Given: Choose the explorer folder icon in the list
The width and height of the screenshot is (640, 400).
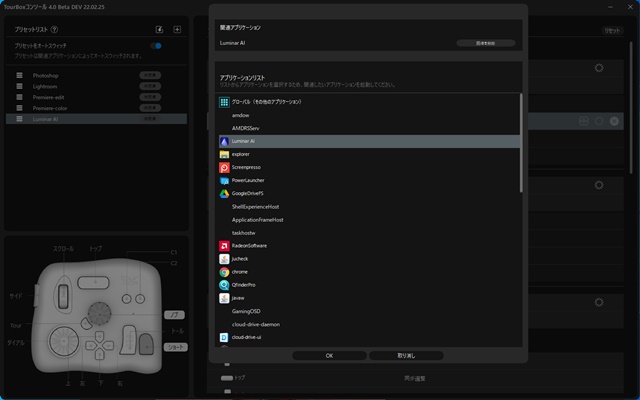Looking at the screenshot, I should pos(224,154).
